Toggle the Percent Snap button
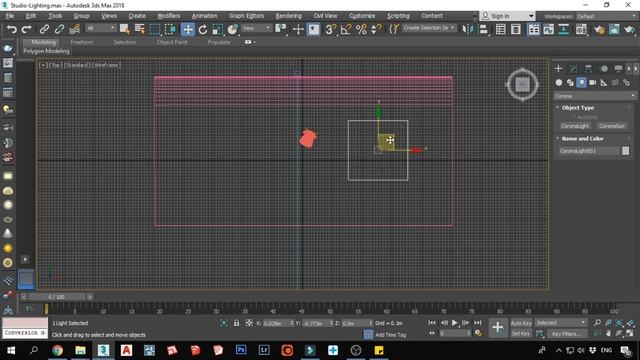 click(361, 29)
